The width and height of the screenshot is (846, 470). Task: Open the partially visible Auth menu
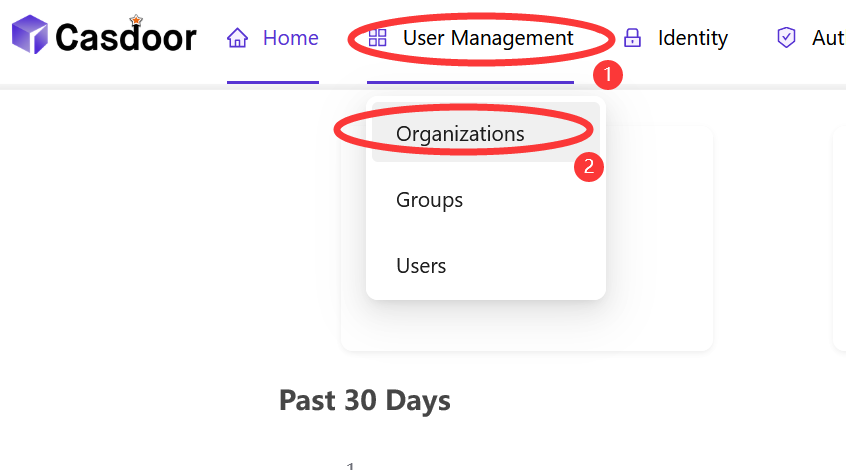coord(827,38)
